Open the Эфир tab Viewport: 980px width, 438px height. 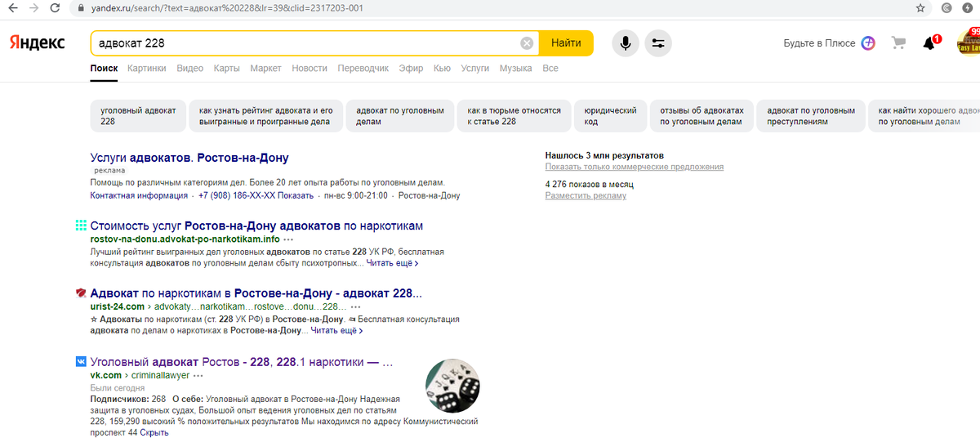click(411, 68)
